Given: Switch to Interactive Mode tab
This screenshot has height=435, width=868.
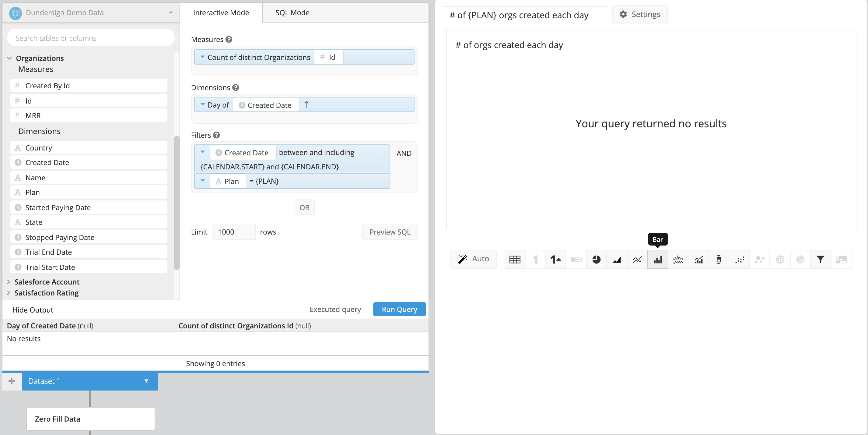Looking at the screenshot, I should click(x=221, y=13).
